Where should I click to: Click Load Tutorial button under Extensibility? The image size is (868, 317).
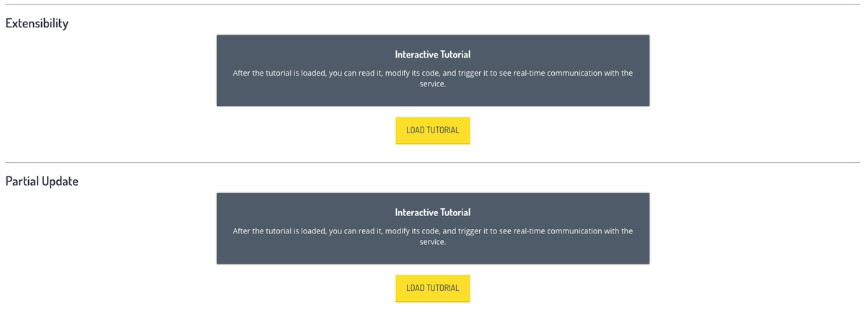click(432, 130)
